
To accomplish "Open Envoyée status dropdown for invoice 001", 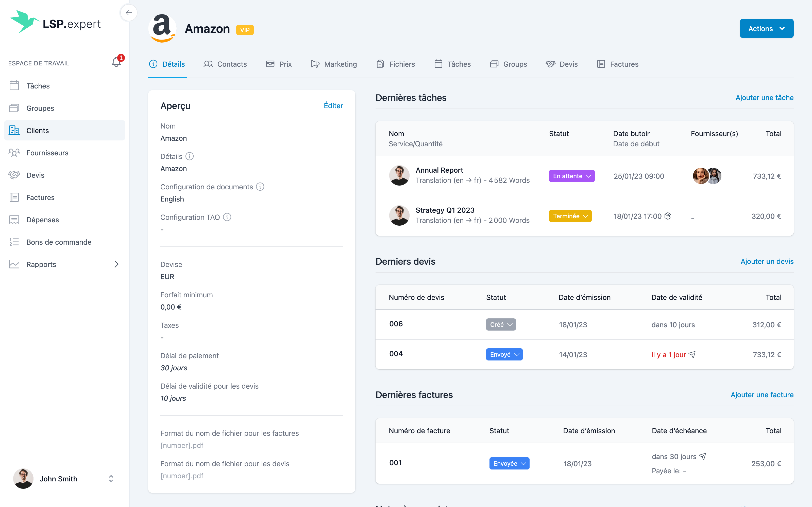I will (x=509, y=463).
